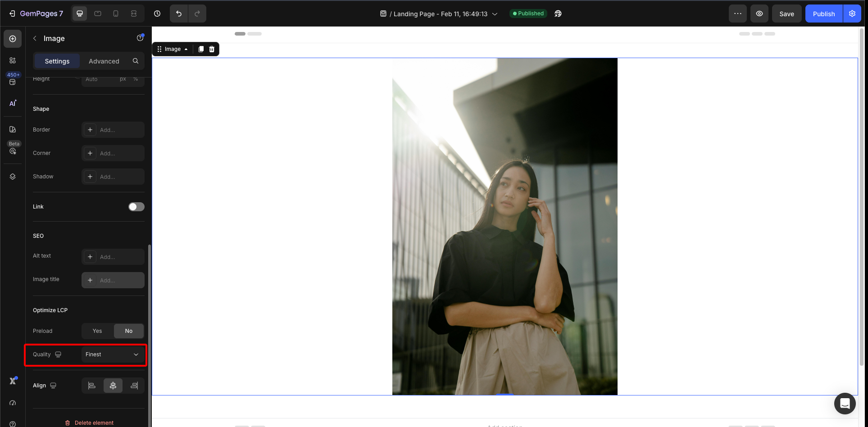Toggle Align device-responsive icon
The image size is (868, 427).
pyautogui.click(x=53, y=386)
